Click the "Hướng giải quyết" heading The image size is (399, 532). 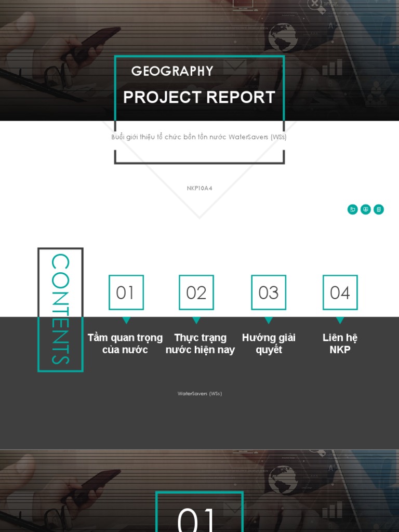pos(269,343)
